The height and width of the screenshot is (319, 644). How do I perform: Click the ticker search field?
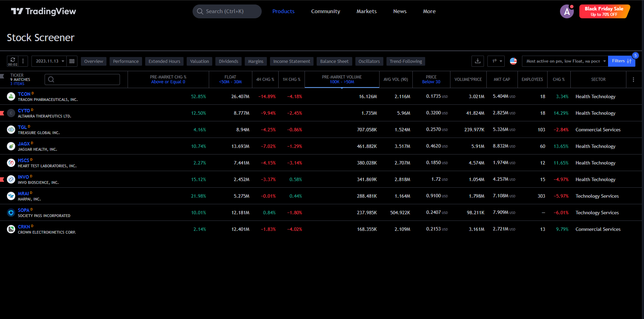point(82,79)
